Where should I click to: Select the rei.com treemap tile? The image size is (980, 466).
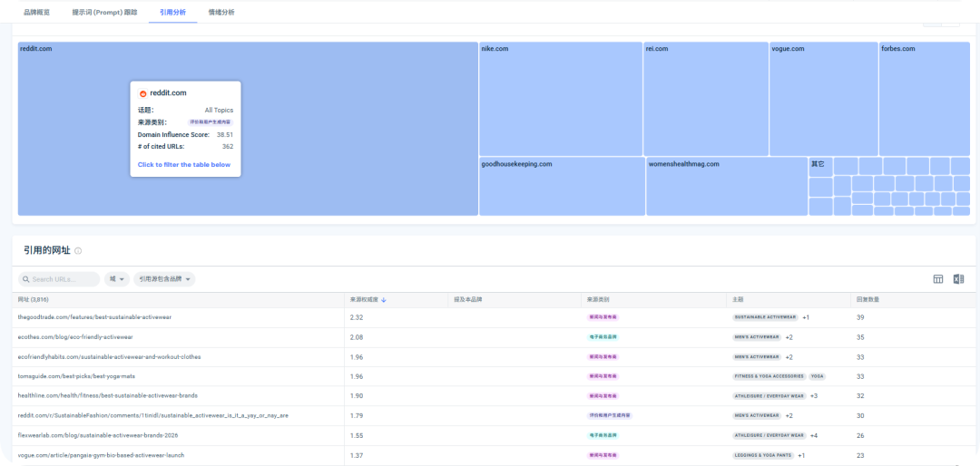(x=706, y=100)
